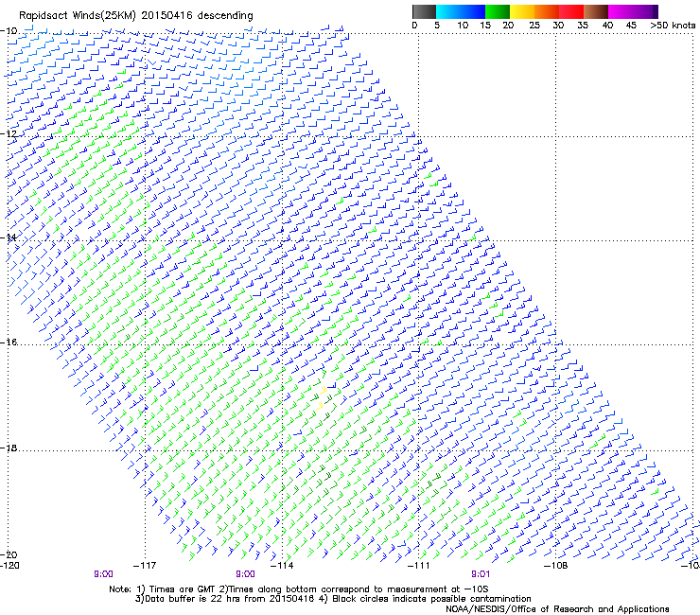Click the brown 35-40 knots color segment

[x=596, y=11]
